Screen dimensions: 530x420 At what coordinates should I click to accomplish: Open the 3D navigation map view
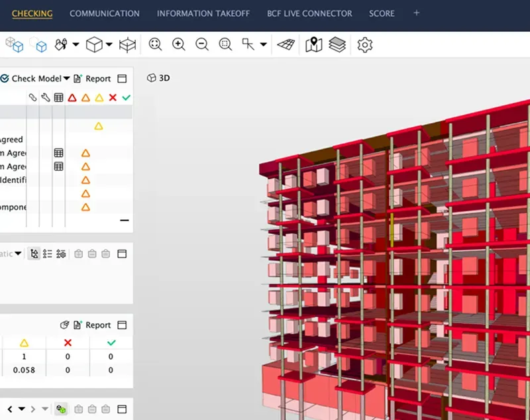(x=313, y=44)
